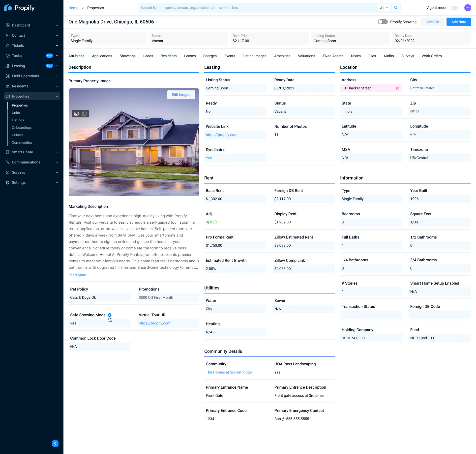Switch to the Amenities tab
This screenshot has width=476, height=454.
(282, 56)
